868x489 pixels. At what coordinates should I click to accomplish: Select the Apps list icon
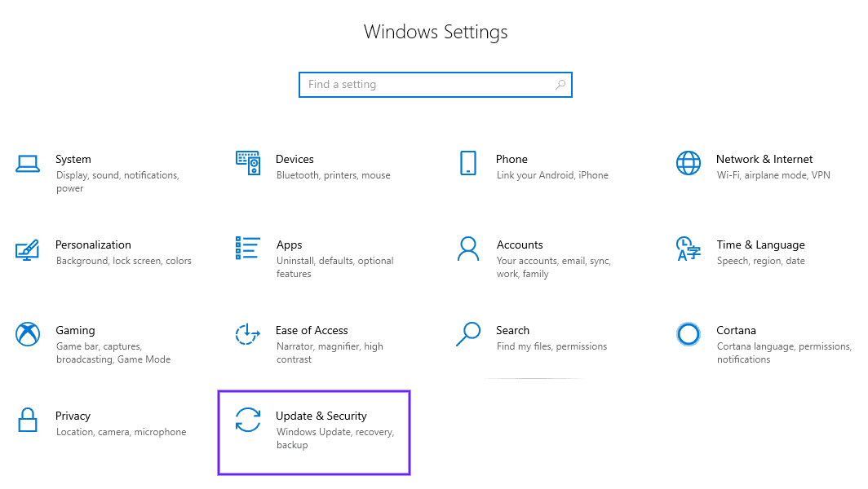tap(248, 249)
